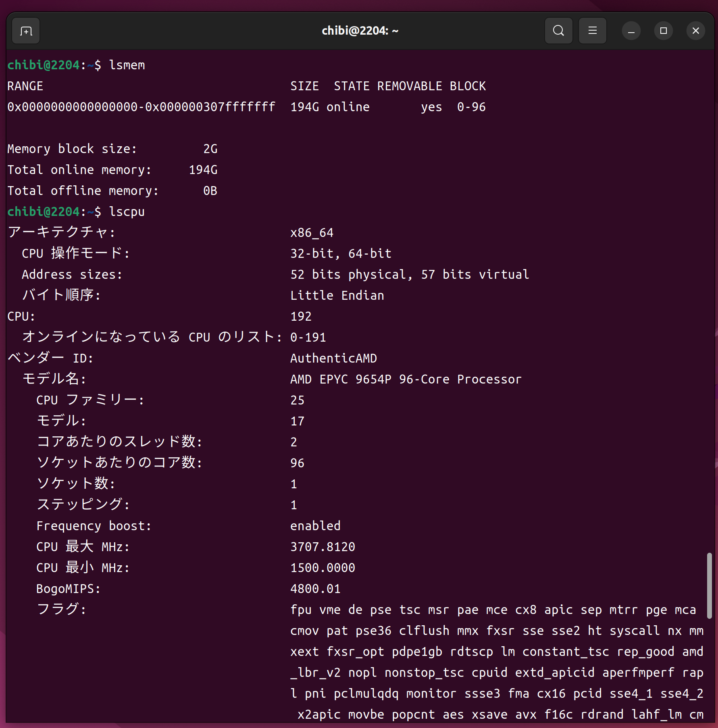This screenshot has height=728, width=718.
Task: Click the vertical scrollbar thumb
Action: [709, 585]
